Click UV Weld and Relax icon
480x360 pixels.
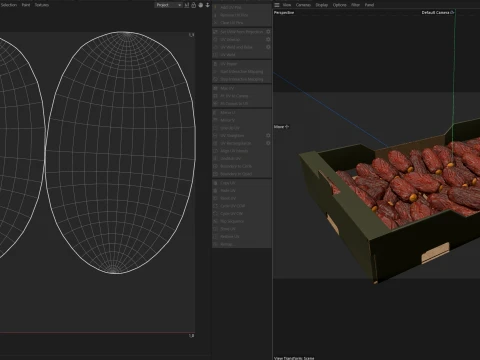point(215,47)
